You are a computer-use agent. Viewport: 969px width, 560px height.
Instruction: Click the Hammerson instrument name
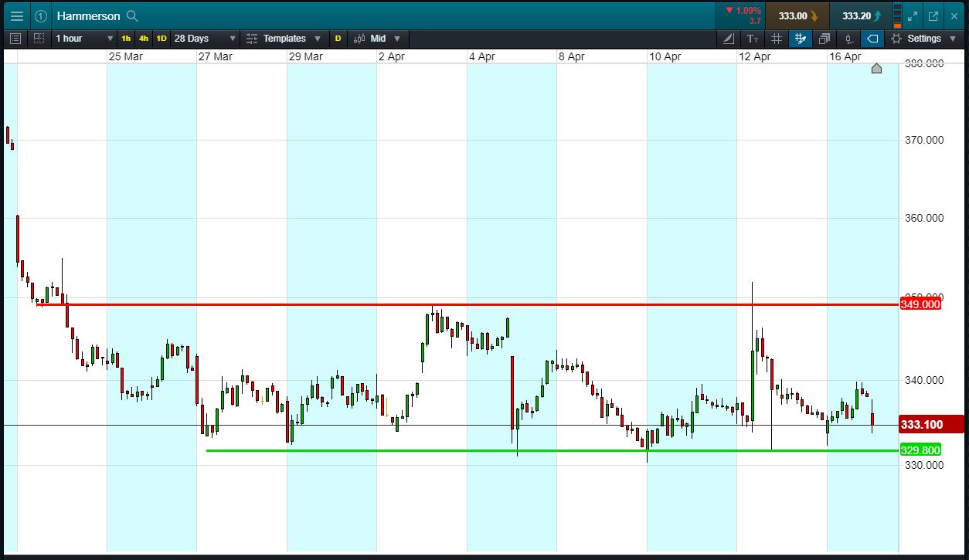89,15
